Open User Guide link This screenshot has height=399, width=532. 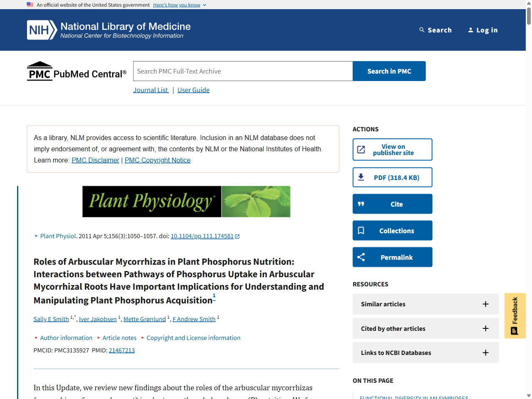pyautogui.click(x=193, y=90)
